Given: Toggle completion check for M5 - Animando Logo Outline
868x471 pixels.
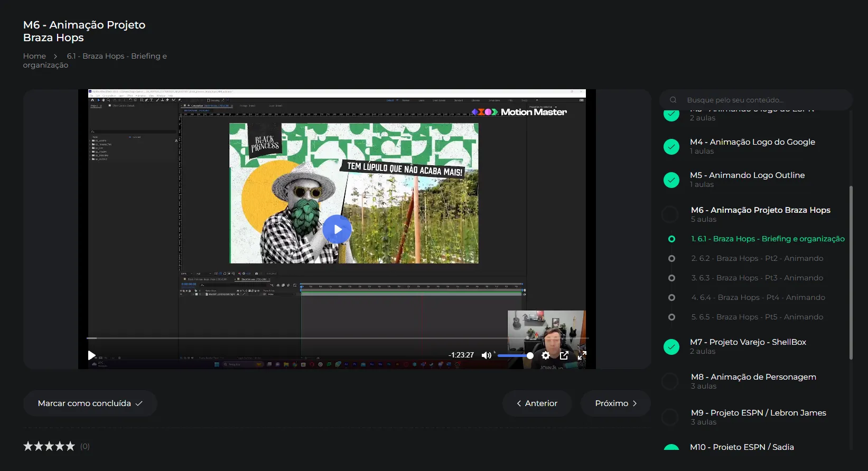Looking at the screenshot, I should (x=671, y=180).
